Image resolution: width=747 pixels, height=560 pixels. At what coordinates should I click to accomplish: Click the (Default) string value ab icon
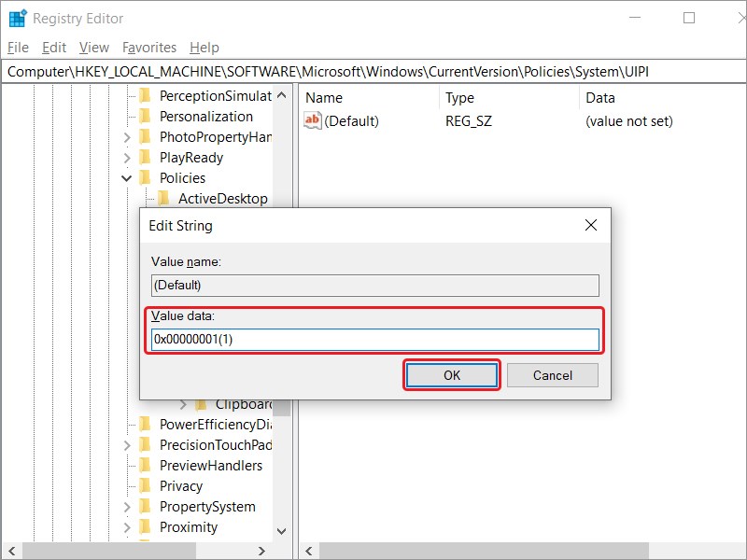313,120
